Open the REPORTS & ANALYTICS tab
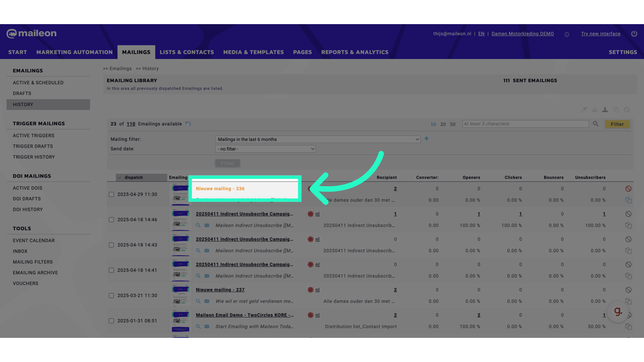644x362 pixels. 355,52
